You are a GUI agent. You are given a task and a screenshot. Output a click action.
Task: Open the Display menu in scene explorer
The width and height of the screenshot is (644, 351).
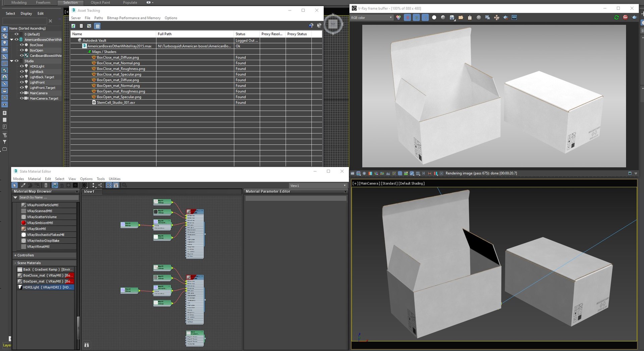click(x=26, y=13)
